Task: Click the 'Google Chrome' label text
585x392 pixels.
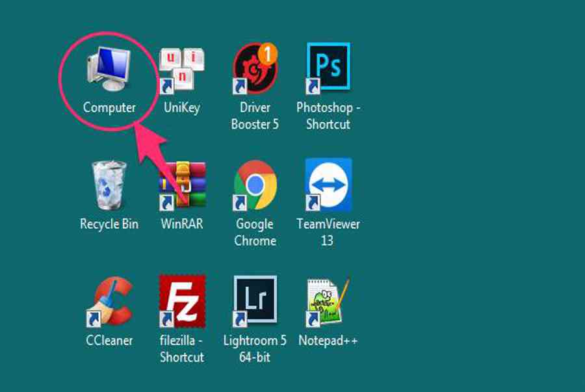Action: (x=255, y=232)
